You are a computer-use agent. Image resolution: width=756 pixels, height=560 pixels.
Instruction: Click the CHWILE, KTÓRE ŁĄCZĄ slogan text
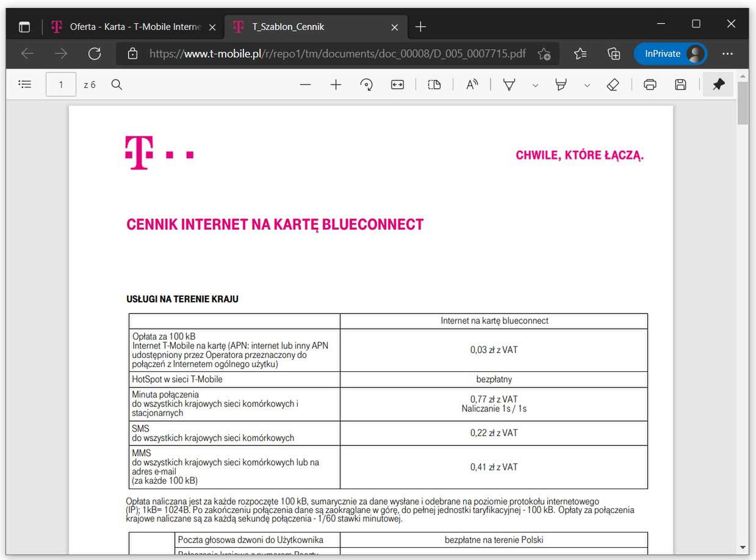(x=580, y=155)
